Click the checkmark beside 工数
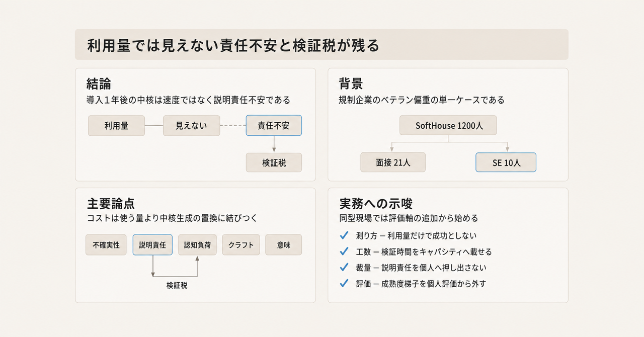The image size is (644, 337). point(344,251)
